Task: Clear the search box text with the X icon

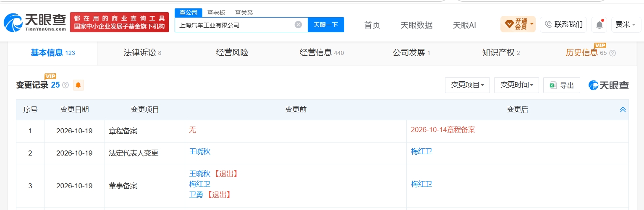Action: tap(298, 25)
